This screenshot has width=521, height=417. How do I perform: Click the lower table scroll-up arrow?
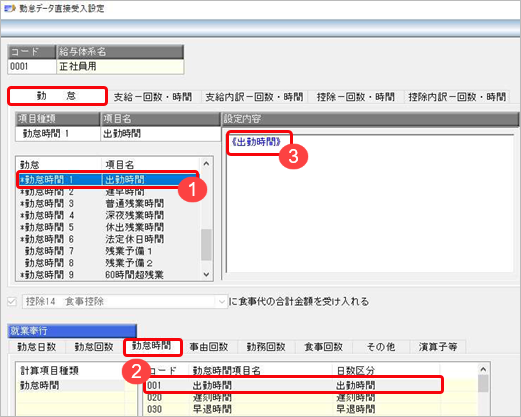coord(483,369)
